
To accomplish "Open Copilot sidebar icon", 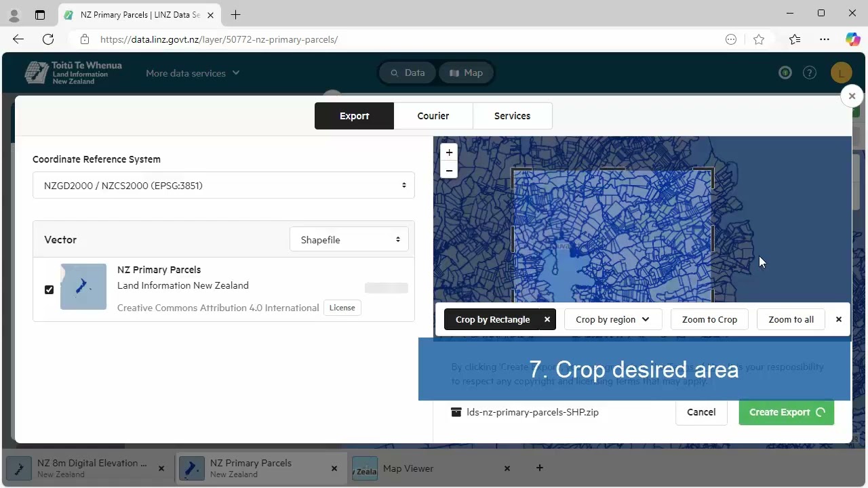I will coord(853,39).
